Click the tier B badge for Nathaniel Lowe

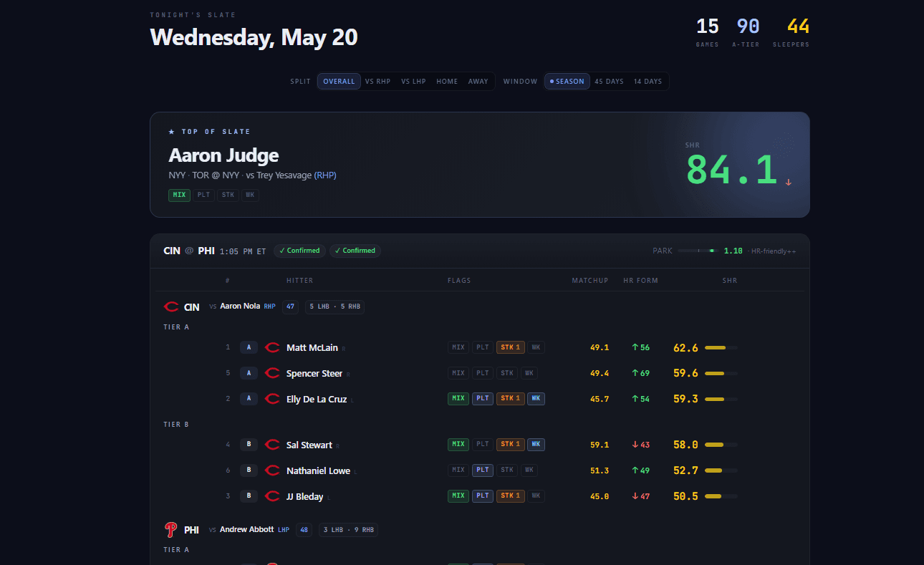249,470
